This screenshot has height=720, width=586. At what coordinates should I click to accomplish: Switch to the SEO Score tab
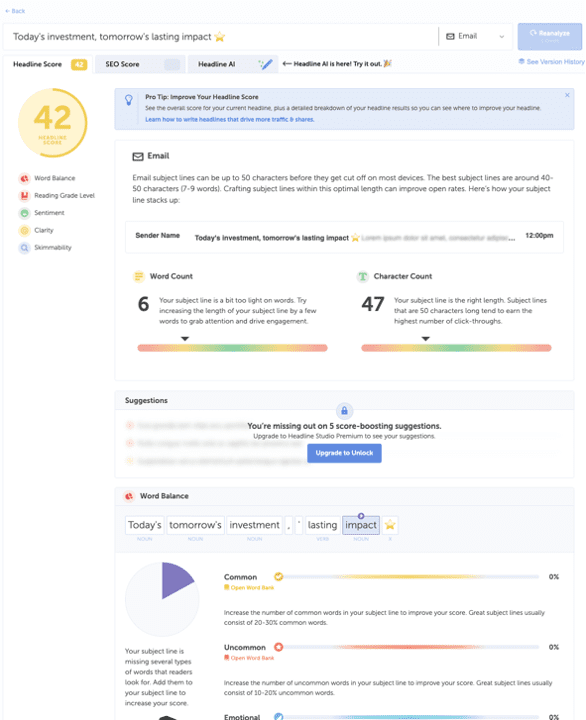point(140,64)
